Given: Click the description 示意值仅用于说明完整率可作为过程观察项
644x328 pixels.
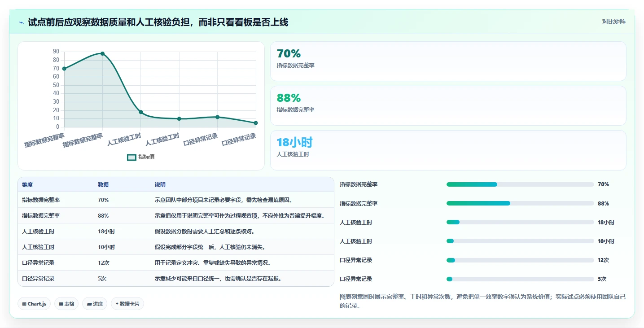Looking at the screenshot, I should [240, 216].
